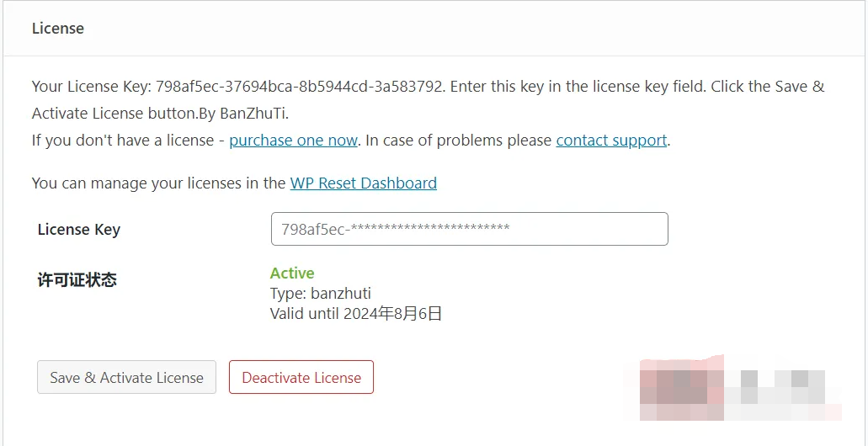Image resolution: width=868 pixels, height=446 pixels.
Task: Open the WP Reset Dashboard link
Action: (x=363, y=183)
